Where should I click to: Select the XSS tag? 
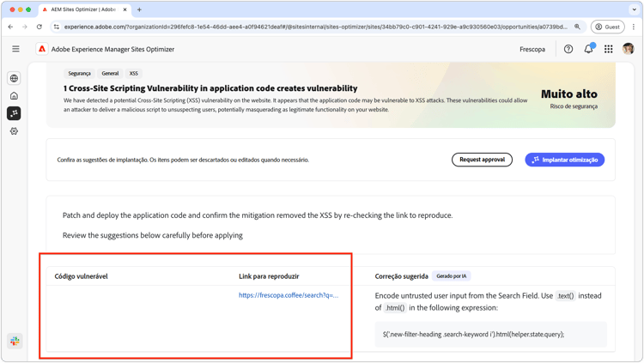(134, 74)
